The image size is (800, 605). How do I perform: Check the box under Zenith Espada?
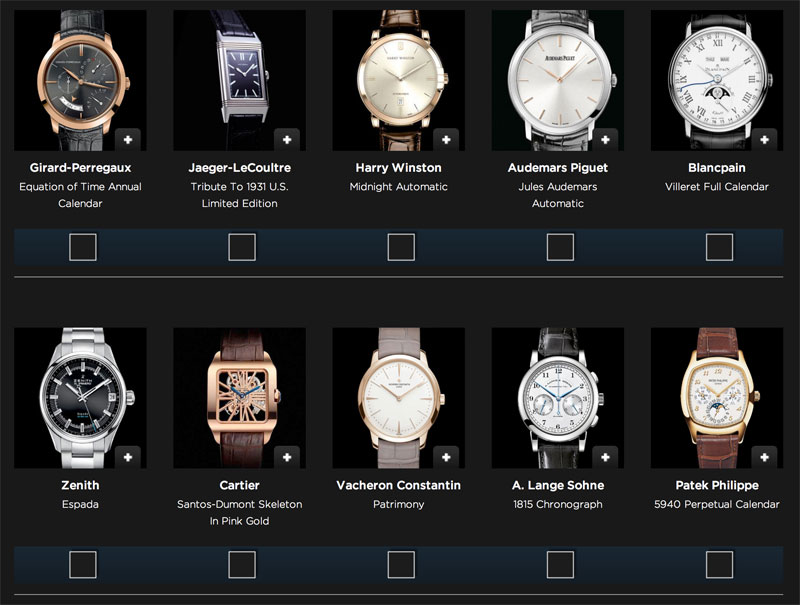pos(83,565)
